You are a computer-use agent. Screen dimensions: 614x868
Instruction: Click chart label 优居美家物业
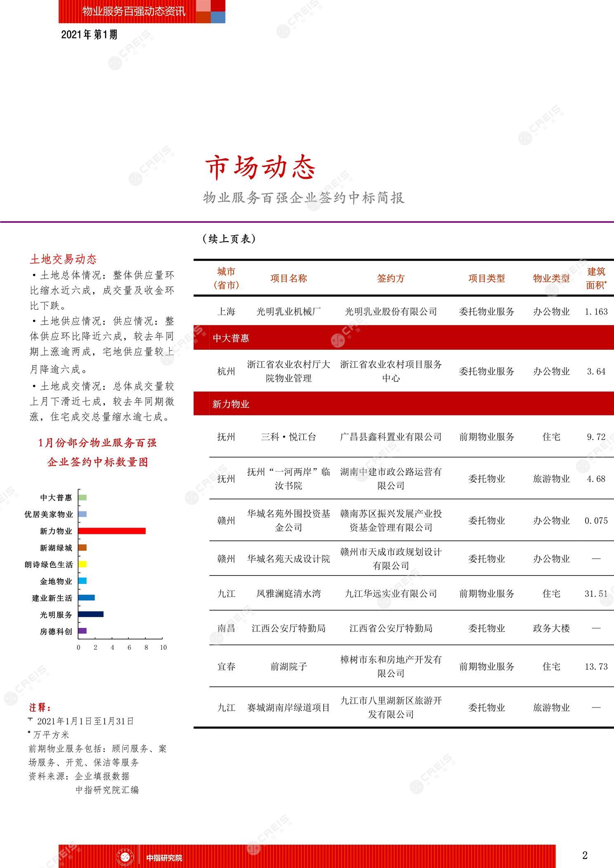49,514
